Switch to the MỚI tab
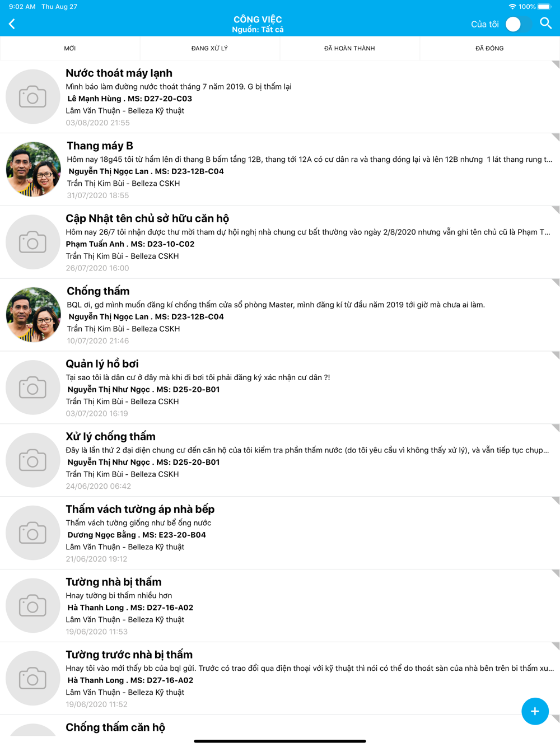The width and height of the screenshot is (560, 747). [70, 49]
